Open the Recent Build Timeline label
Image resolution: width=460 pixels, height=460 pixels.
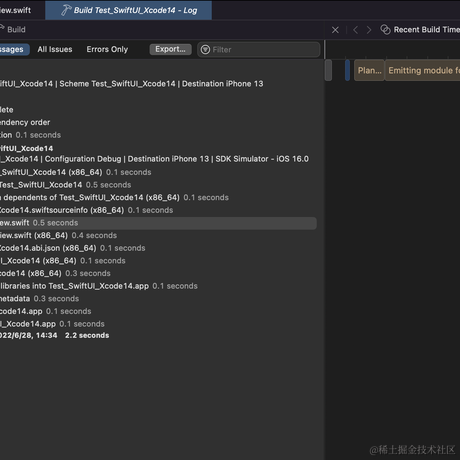pyautogui.click(x=427, y=30)
